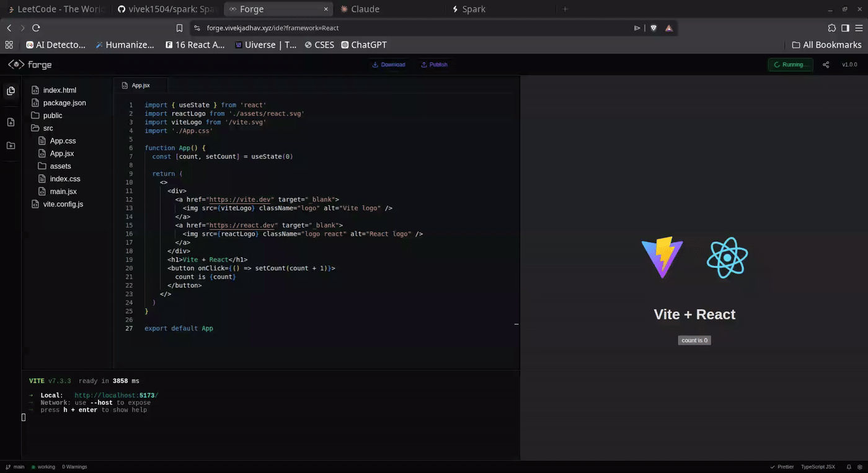Screen dimensions: 868x473
Task: Open the ChatGPT bookmark
Action: click(364, 45)
